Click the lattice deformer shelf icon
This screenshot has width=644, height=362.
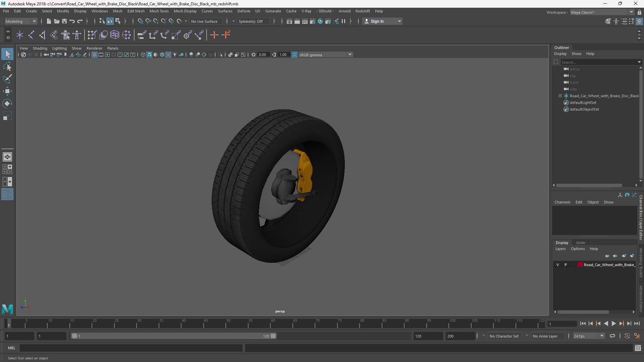(115, 35)
